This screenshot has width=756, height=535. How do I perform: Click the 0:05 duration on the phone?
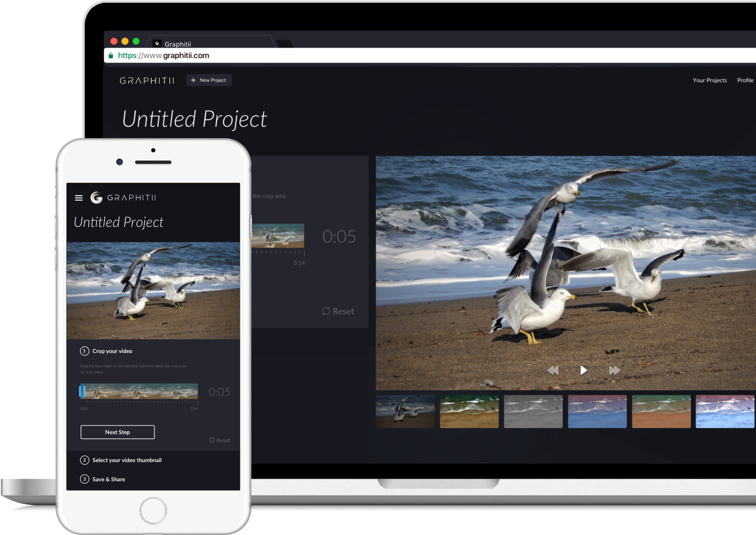coord(220,392)
